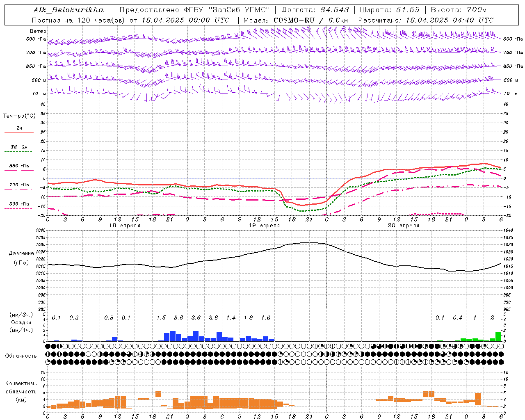
Task: Click the precipitation value "0.2"
Action: click(x=74, y=318)
